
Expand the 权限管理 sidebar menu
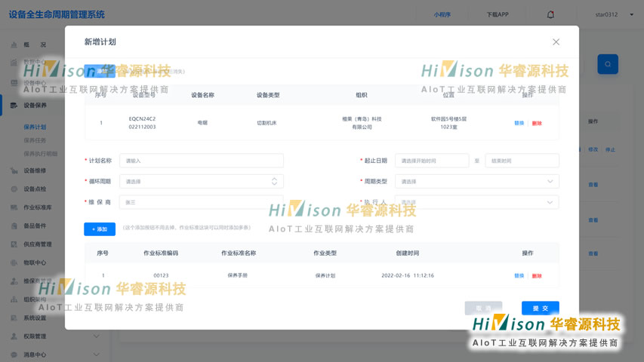(96, 336)
